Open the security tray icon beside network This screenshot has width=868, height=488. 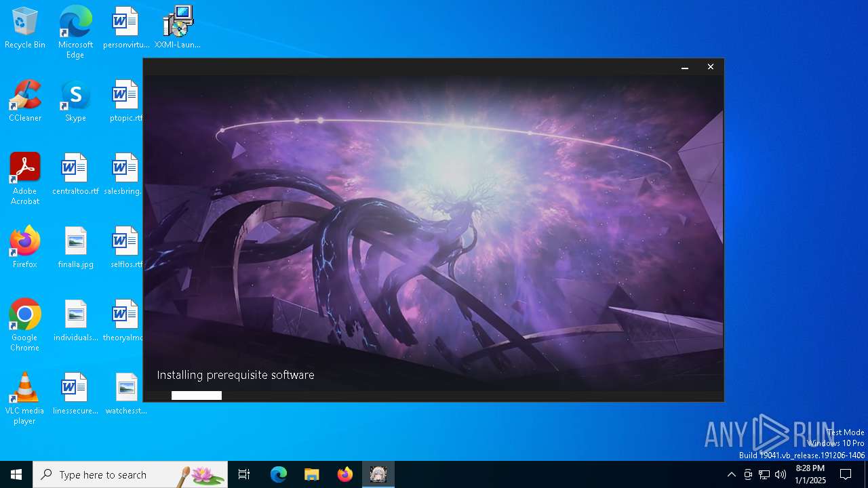click(748, 474)
